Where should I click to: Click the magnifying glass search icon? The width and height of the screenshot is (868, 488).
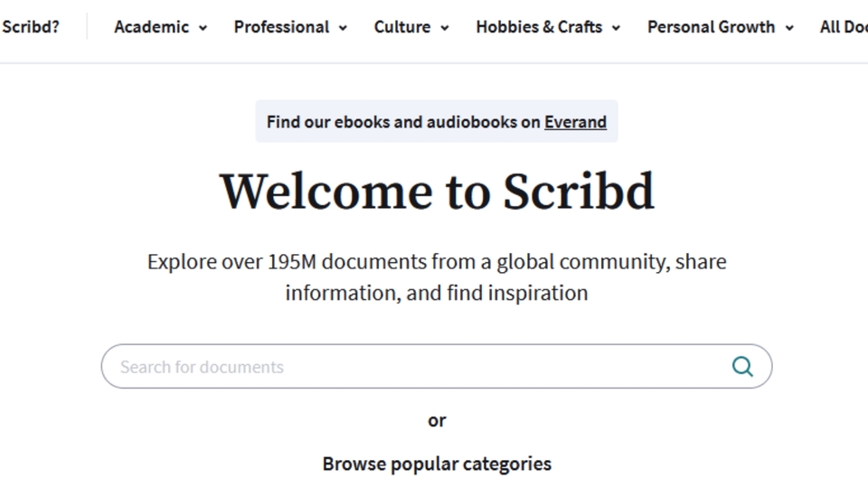(742, 366)
